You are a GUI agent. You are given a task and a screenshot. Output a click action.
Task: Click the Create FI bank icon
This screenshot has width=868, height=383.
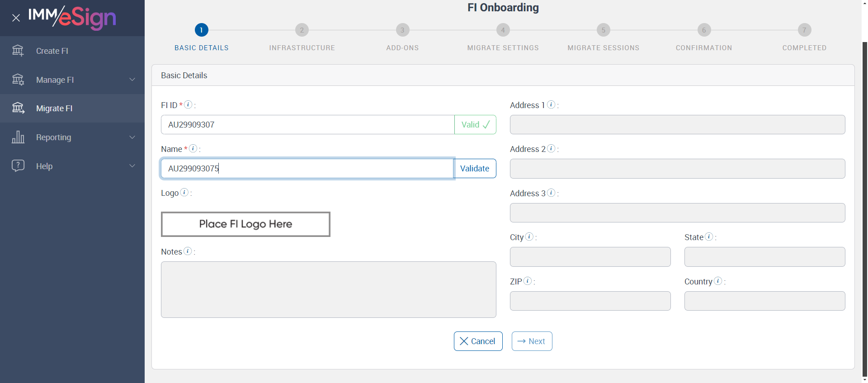click(18, 51)
